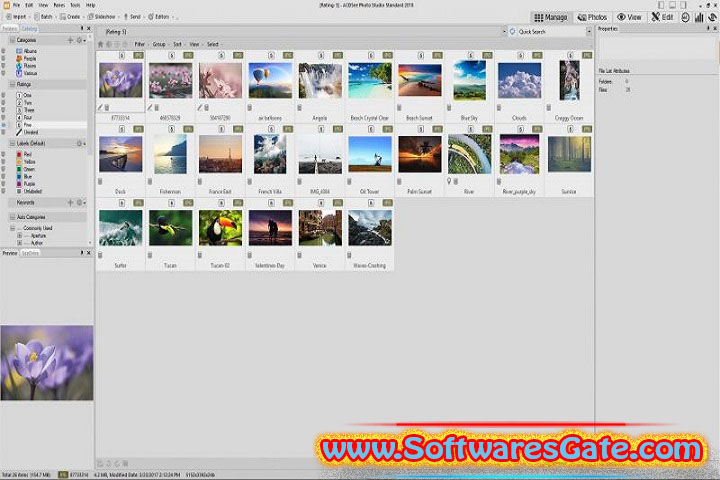Collapse the Commonly Used tree node
The height and width of the screenshot is (480, 720).
[12, 228]
